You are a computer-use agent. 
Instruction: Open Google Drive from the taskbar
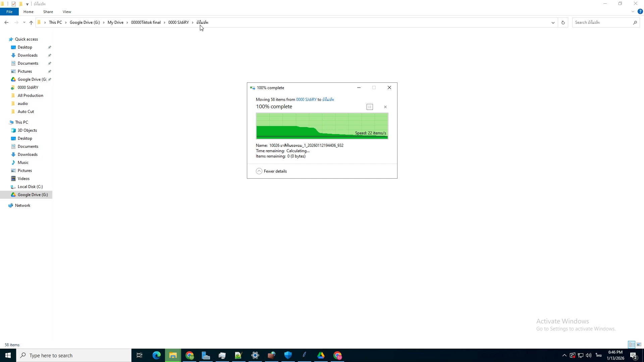pyautogui.click(x=321, y=355)
